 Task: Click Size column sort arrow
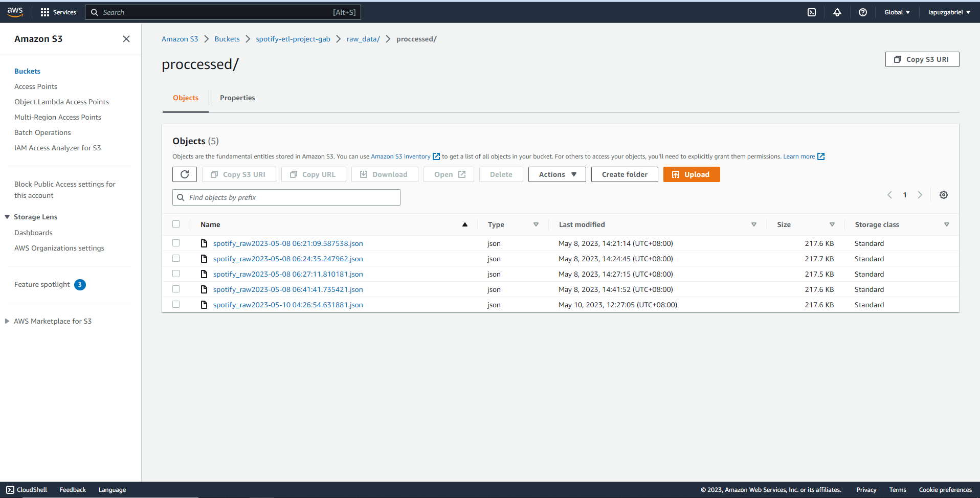832,224
